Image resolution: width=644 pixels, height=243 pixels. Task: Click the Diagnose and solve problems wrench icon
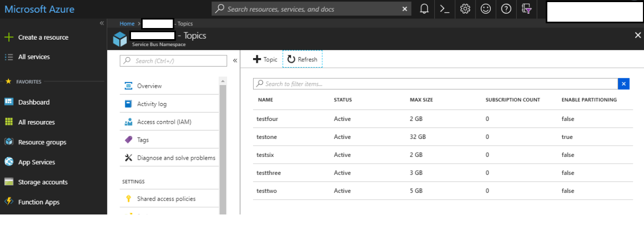coord(128,157)
